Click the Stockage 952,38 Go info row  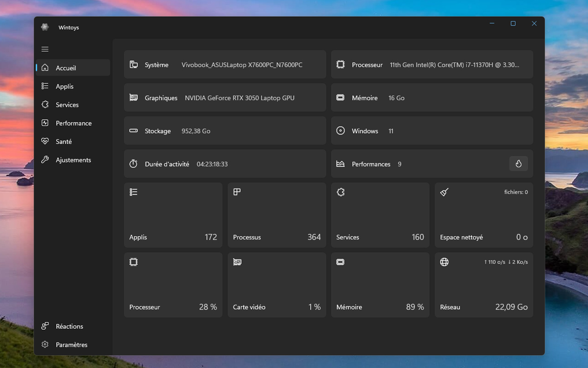coord(224,131)
